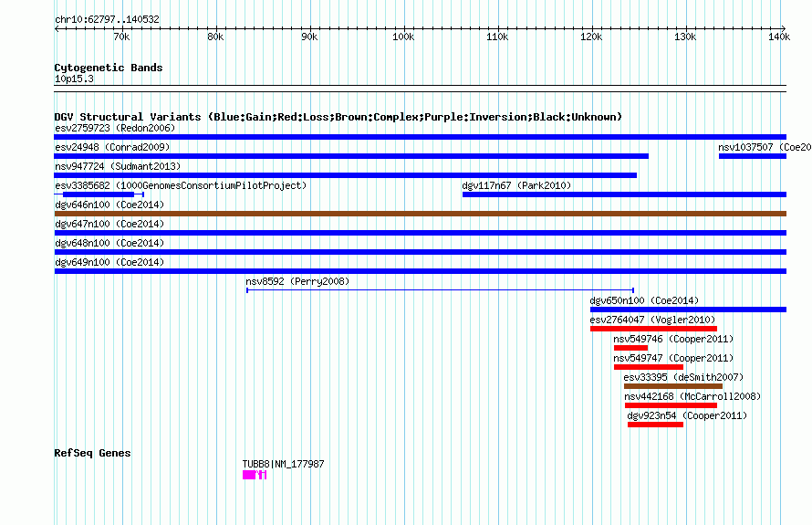Click the left arrow end of ruler
The image size is (812, 525).
click(57, 29)
